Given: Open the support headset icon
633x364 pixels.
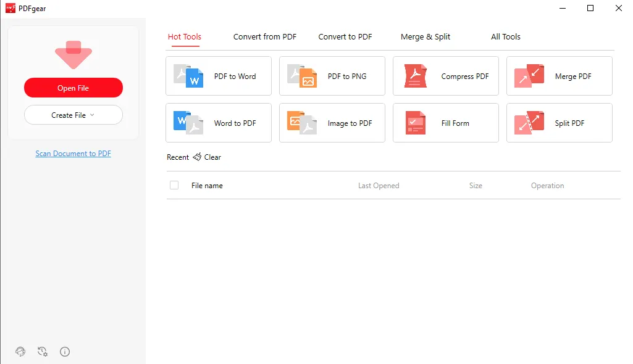Looking at the screenshot, I should click(x=20, y=352).
